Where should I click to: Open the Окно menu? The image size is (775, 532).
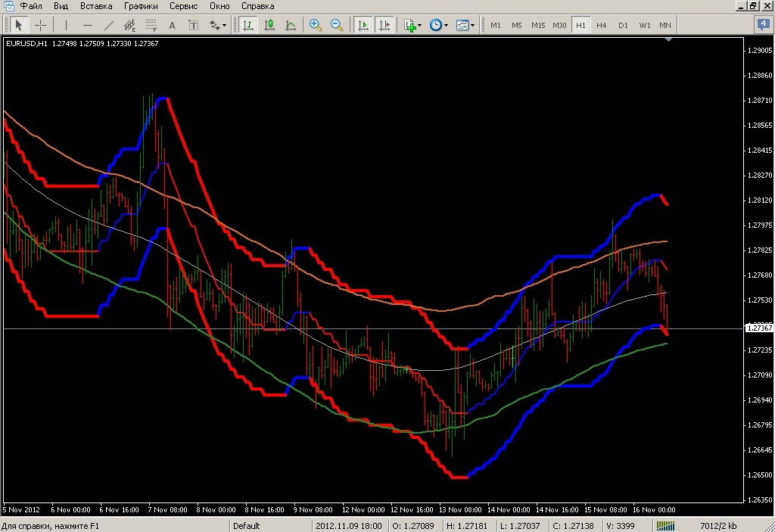(x=219, y=6)
